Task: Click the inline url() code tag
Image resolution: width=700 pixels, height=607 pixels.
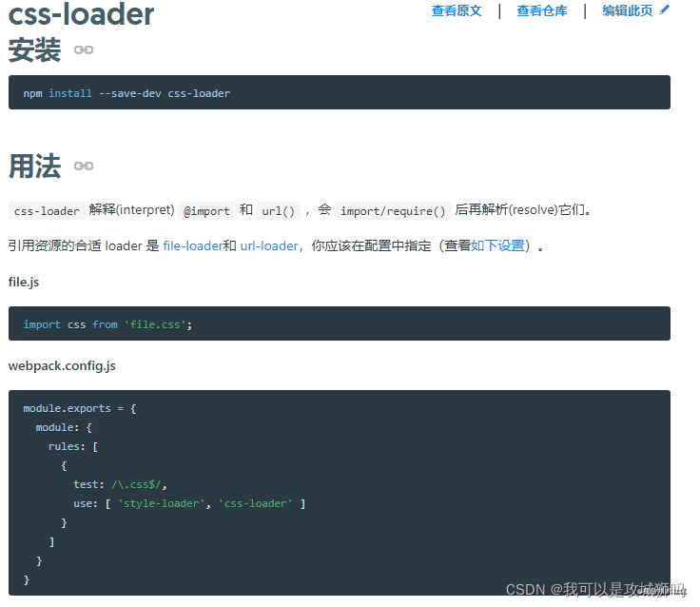Action: (278, 211)
